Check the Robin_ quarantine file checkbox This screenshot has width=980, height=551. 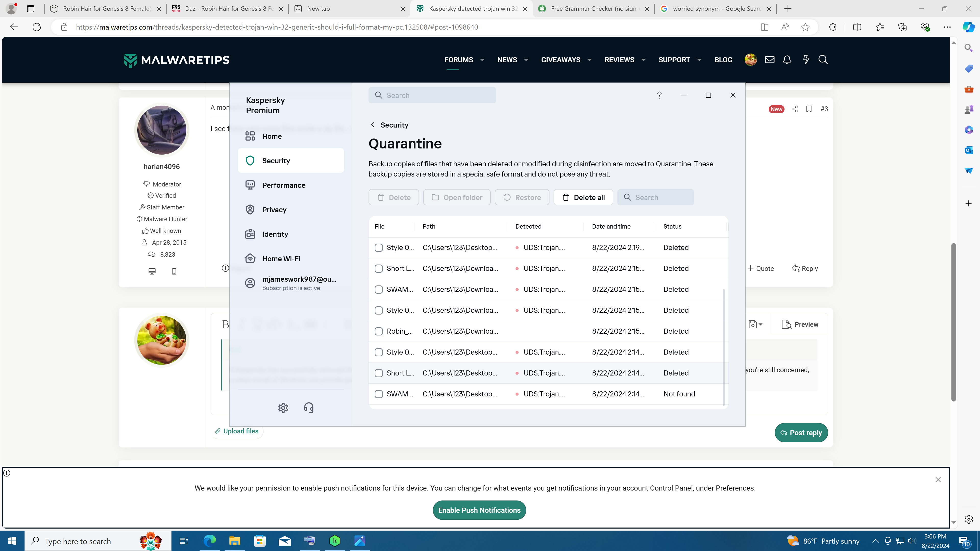click(x=378, y=331)
